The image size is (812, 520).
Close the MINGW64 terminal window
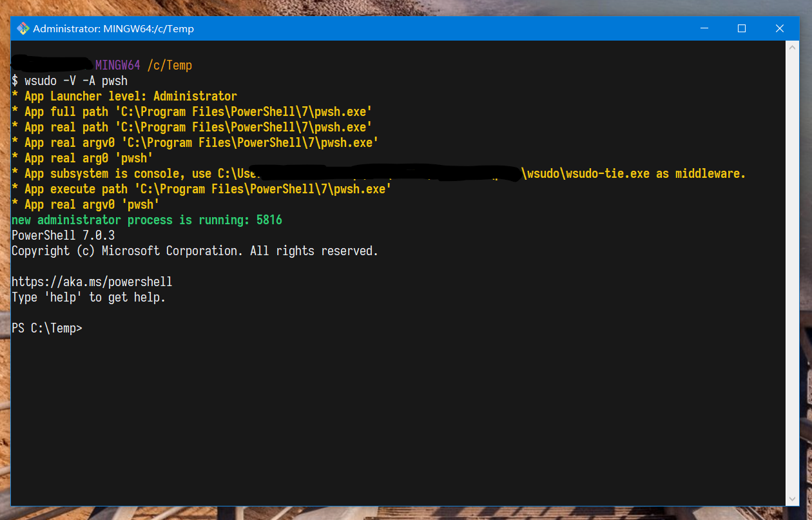780,28
